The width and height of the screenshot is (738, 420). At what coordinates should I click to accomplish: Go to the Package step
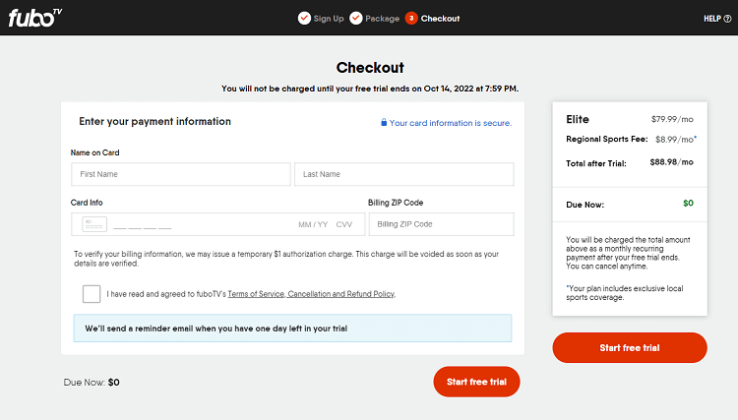(382, 18)
